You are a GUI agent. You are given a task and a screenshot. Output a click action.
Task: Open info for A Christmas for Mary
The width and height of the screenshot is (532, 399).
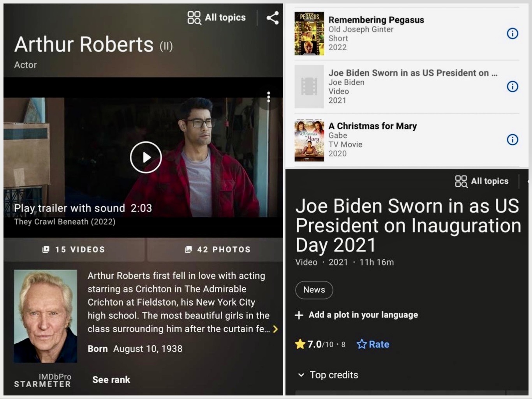[x=512, y=139]
